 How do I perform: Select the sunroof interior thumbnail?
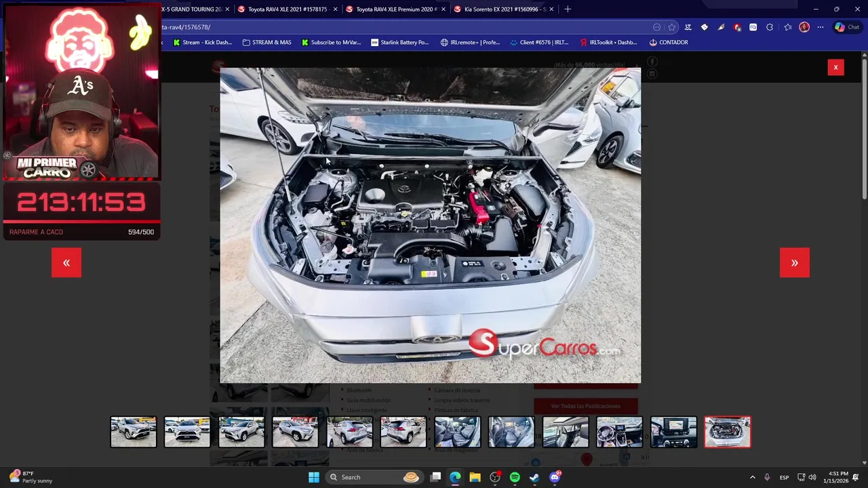point(566,432)
